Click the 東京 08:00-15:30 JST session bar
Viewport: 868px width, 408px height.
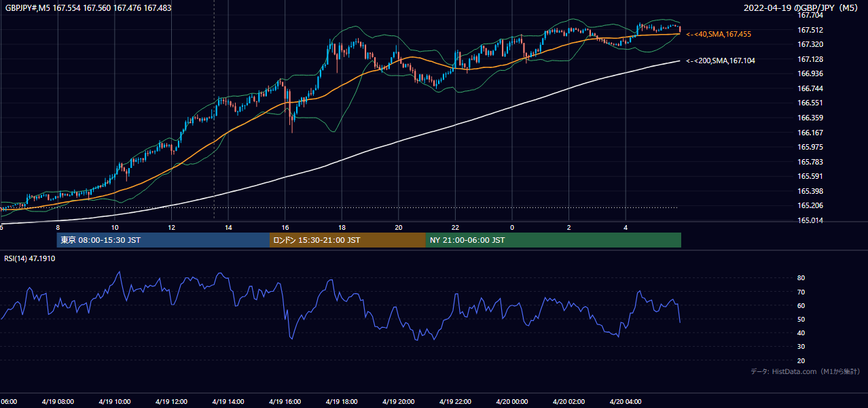tap(163, 240)
